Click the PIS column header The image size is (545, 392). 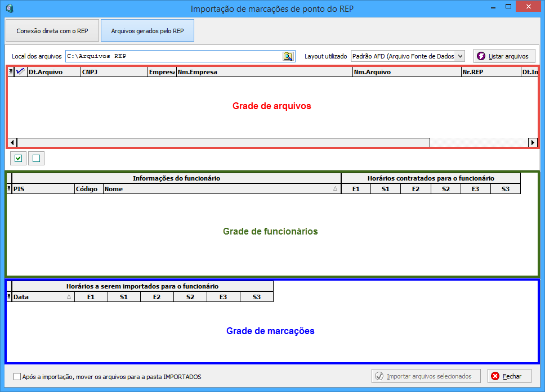pos(43,189)
